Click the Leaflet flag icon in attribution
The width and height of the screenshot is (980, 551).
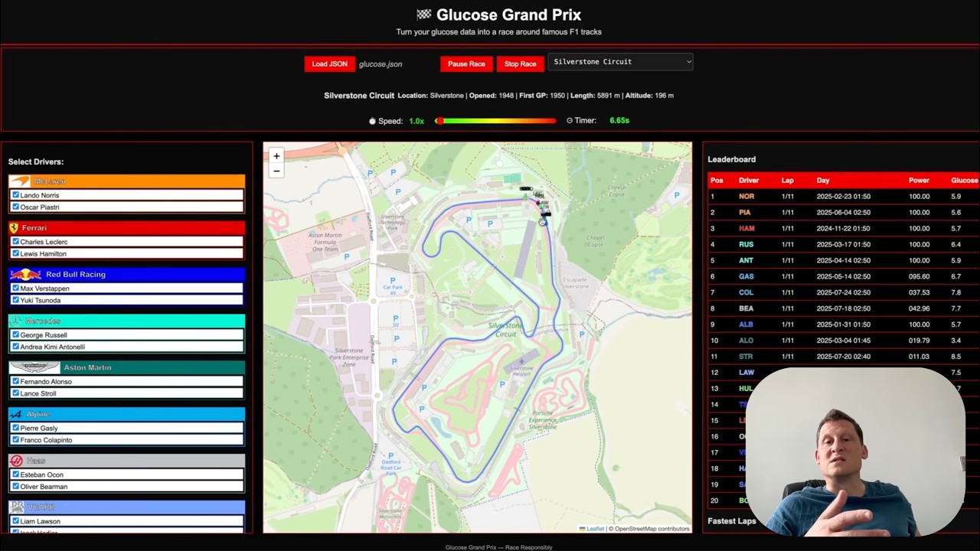583,529
